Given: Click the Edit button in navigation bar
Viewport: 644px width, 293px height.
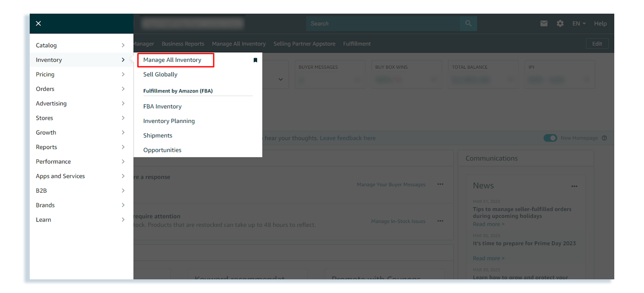Looking at the screenshot, I should pos(597,44).
